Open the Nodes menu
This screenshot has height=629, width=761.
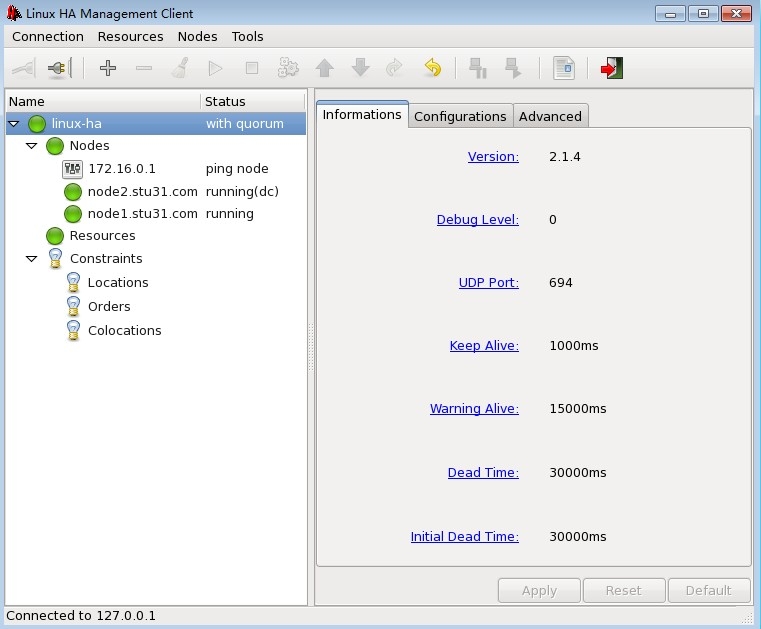point(198,36)
